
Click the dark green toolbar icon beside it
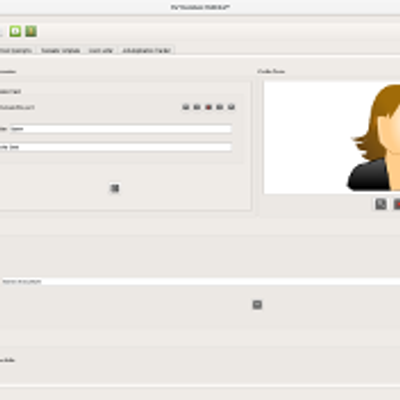pyautogui.click(x=31, y=31)
